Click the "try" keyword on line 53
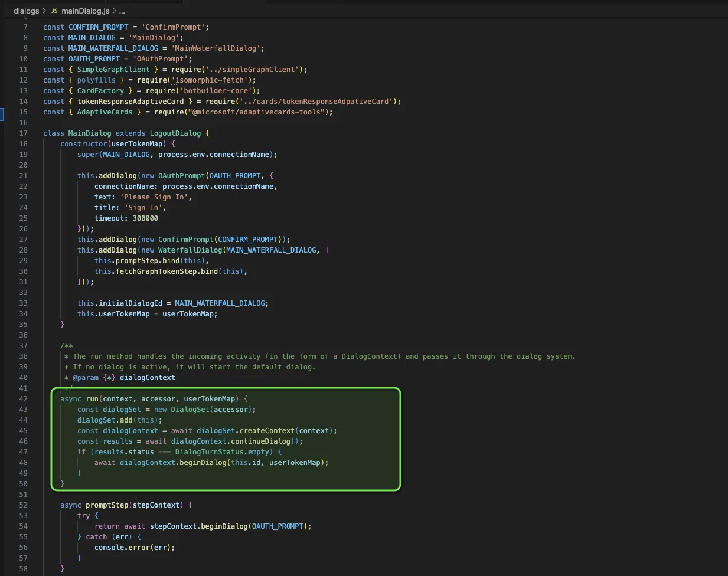The height and width of the screenshot is (576, 728). (84, 516)
